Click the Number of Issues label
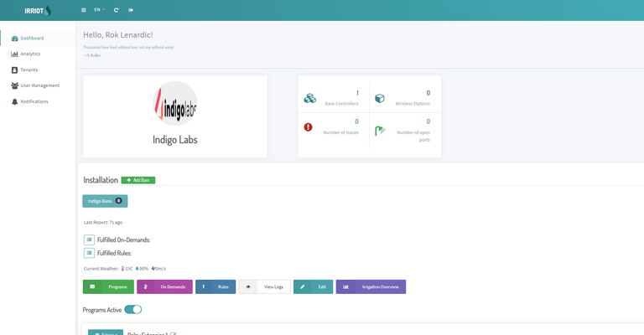This screenshot has width=644, height=335. tap(340, 132)
